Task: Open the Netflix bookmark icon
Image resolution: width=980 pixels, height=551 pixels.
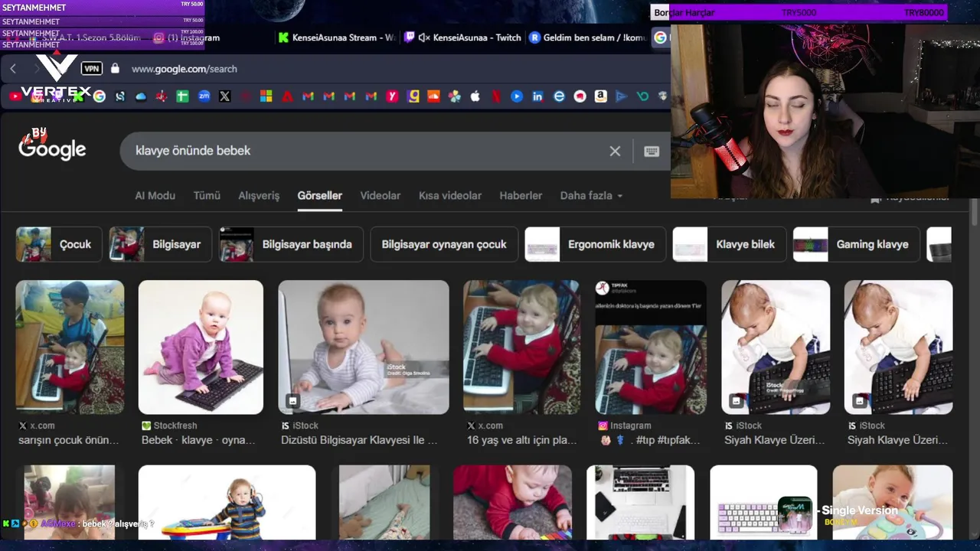Action: [496, 96]
